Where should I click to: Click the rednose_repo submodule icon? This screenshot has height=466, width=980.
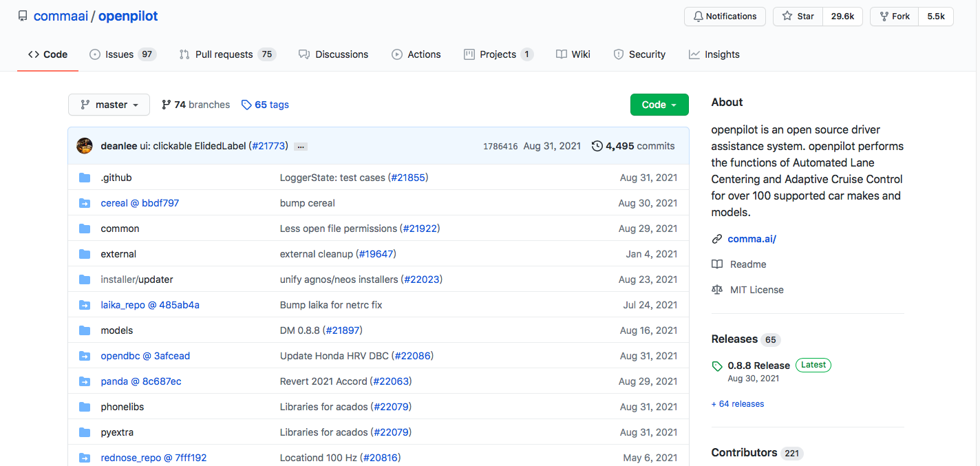point(85,458)
